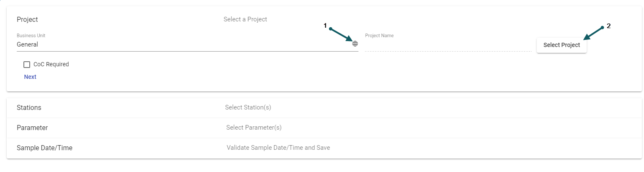The height and width of the screenshot is (172, 644).
Task: Click annotation number 2 marker
Action: click(x=609, y=26)
